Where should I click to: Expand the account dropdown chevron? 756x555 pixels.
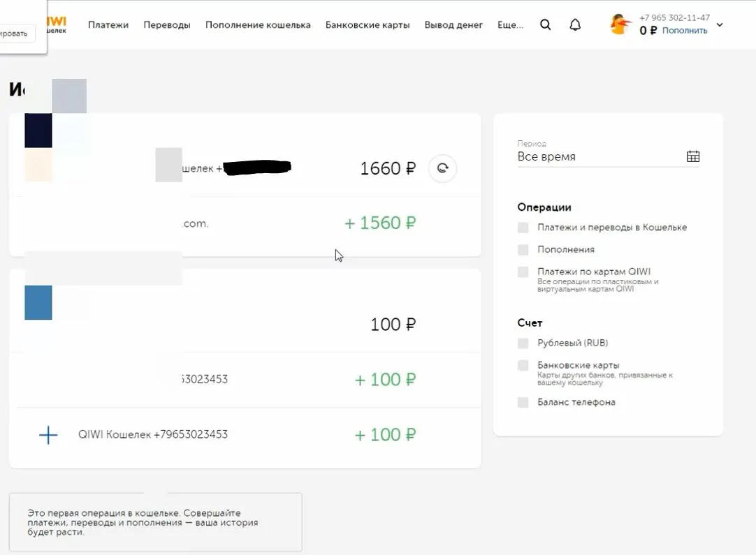[x=720, y=24]
